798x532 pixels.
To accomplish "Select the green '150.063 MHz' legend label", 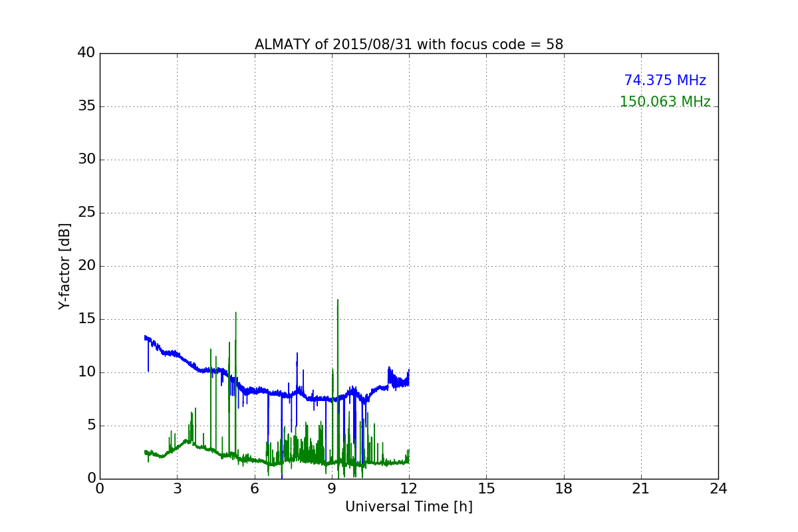I will tap(665, 102).
